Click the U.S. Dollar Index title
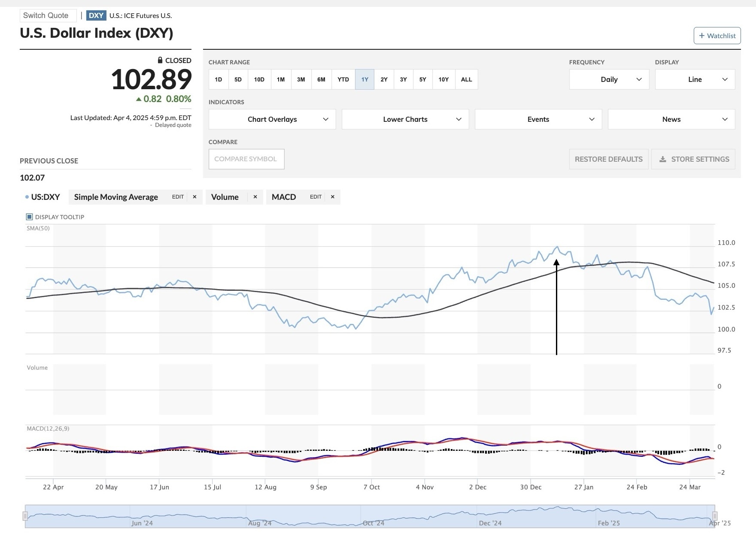Image resolution: width=756 pixels, height=540 pixels. pyautogui.click(x=97, y=33)
